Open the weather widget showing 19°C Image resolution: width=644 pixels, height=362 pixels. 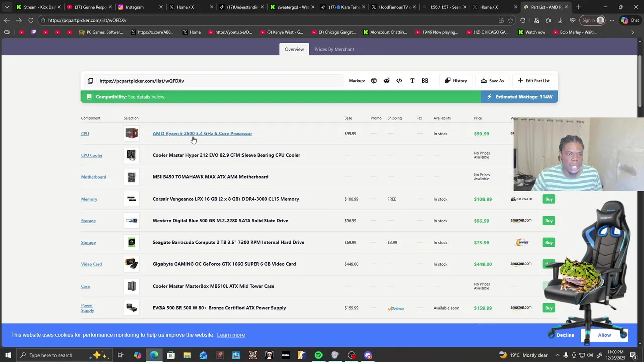[523, 355]
